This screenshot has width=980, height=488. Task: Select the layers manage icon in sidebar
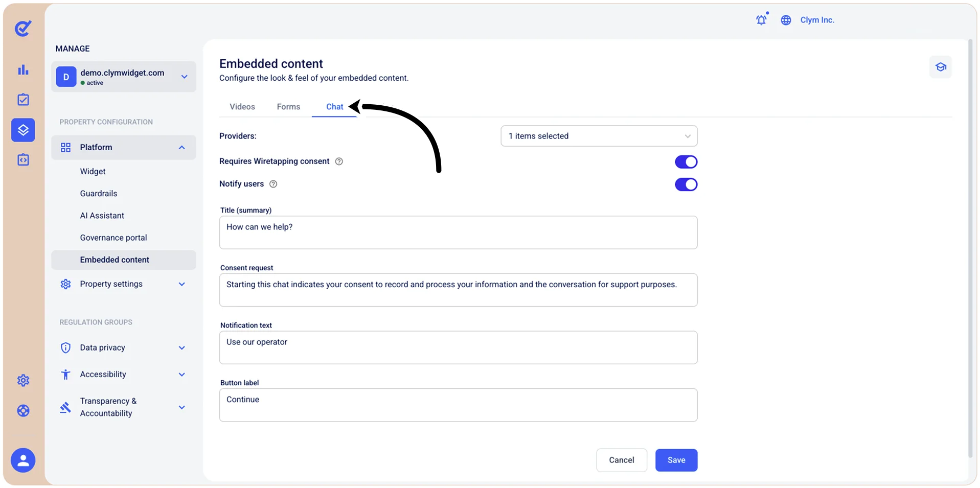coord(23,130)
